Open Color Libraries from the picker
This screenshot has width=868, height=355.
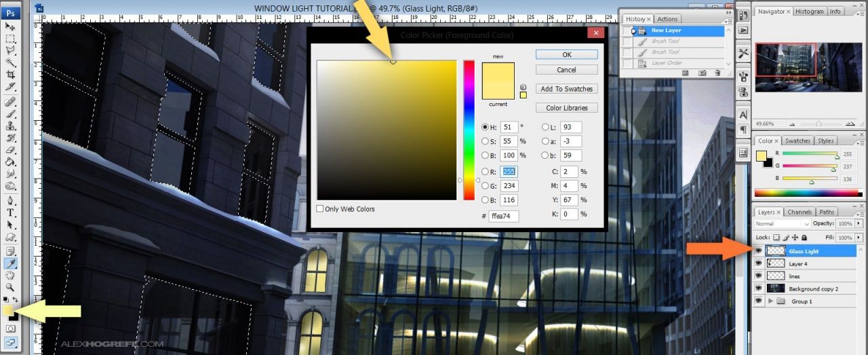(x=566, y=108)
